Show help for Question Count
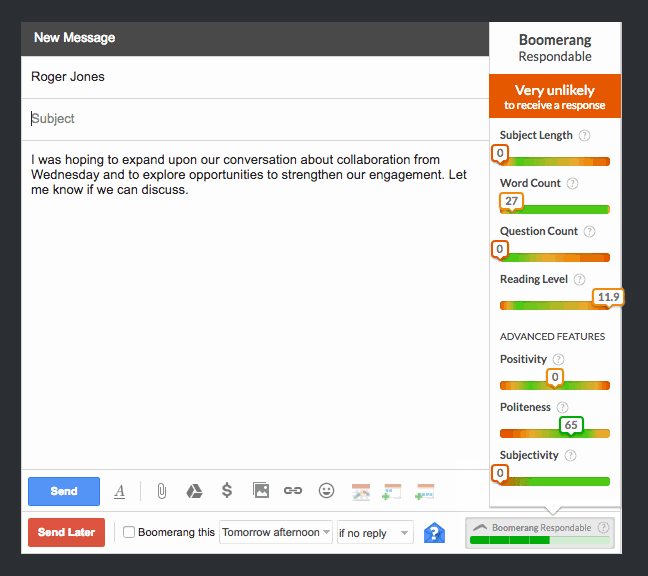 tap(589, 231)
